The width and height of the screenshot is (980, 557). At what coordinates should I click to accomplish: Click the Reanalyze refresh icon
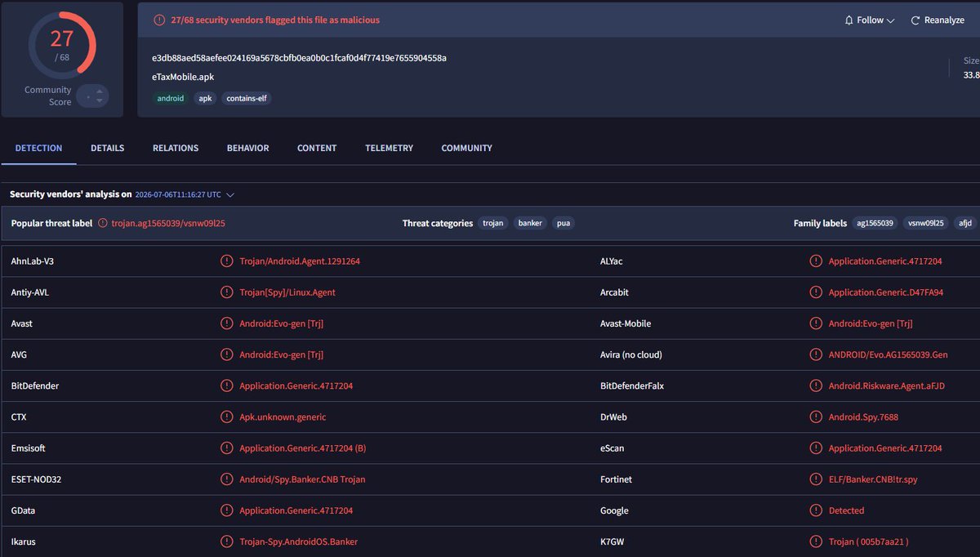[x=915, y=20]
